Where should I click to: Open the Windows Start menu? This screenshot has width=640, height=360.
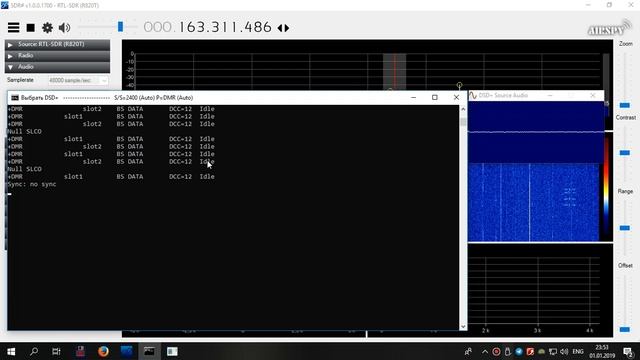tap(11, 351)
